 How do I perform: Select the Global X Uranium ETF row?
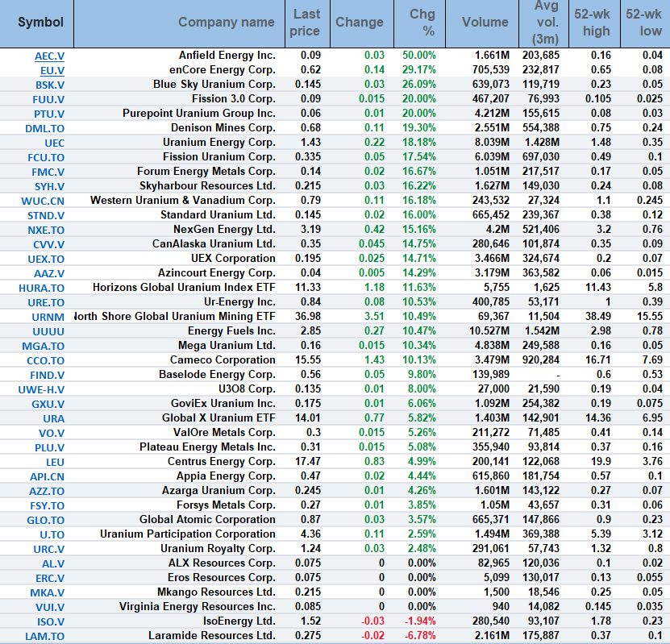[x=227, y=418]
